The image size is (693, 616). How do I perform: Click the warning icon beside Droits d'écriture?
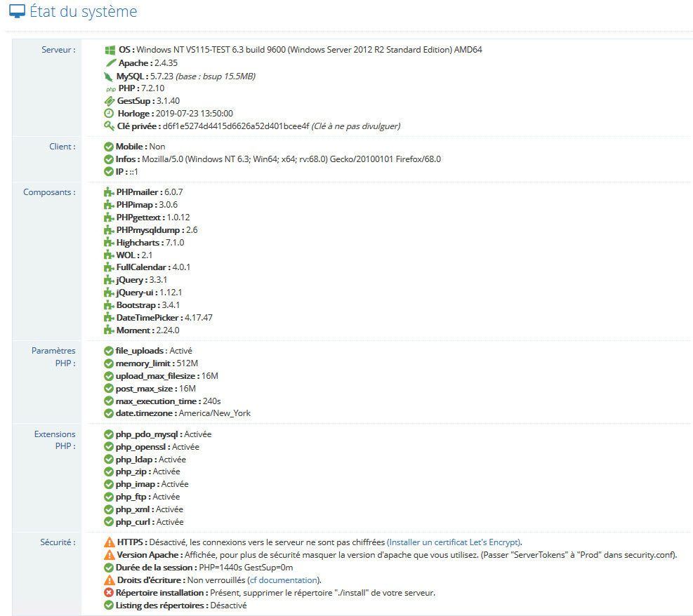(109, 580)
